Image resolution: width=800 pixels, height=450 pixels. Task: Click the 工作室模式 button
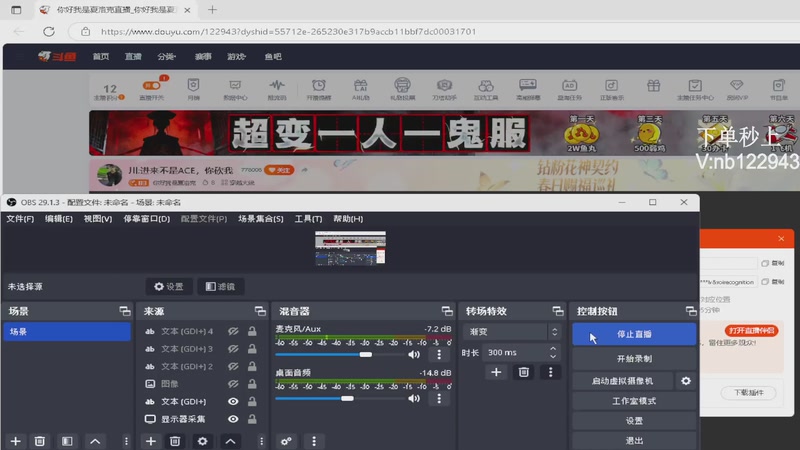(x=634, y=401)
